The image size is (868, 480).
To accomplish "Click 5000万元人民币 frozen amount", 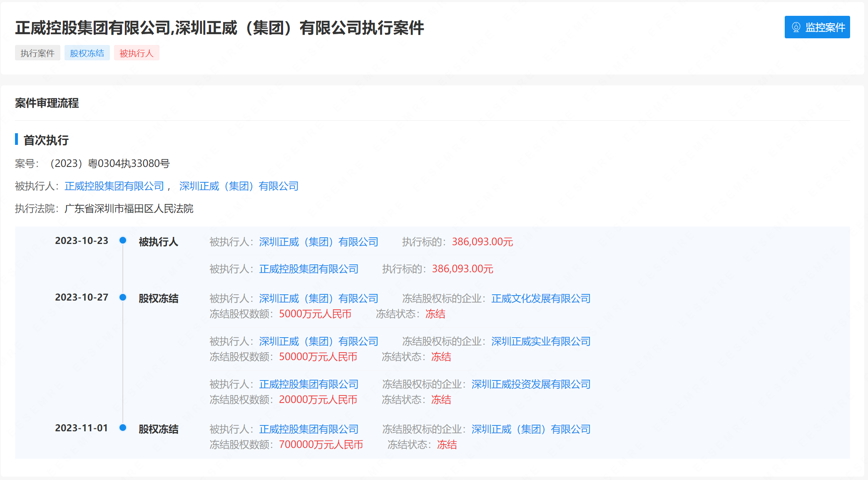I will (x=315, y=314).
